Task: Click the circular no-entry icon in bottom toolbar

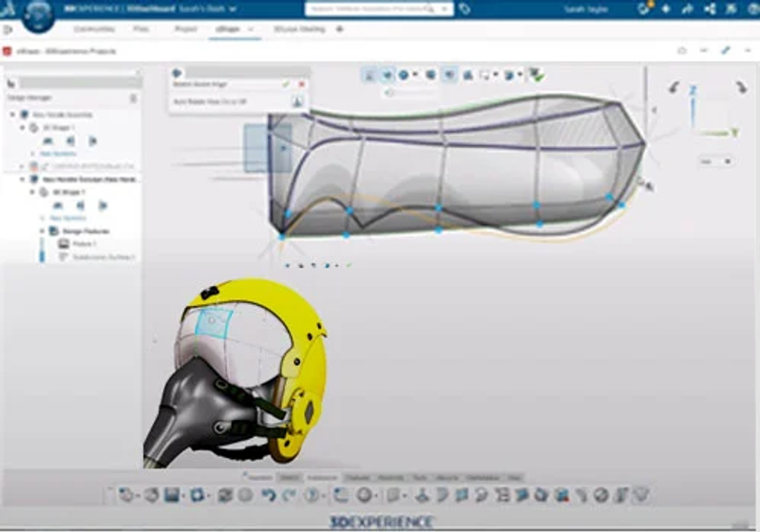Action: [x=601, y=495]
